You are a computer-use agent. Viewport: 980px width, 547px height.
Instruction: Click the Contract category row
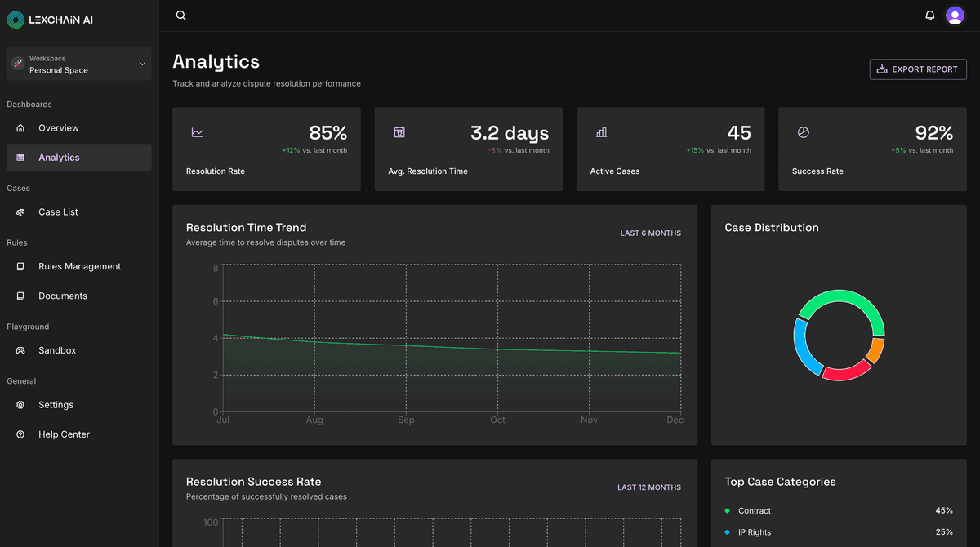[x=839, y=511]
